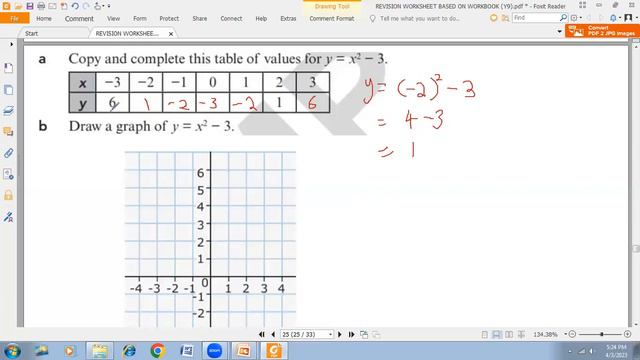Click the magnifier search icon in Find box
The image size is (640, 360).
click(563, 18)
